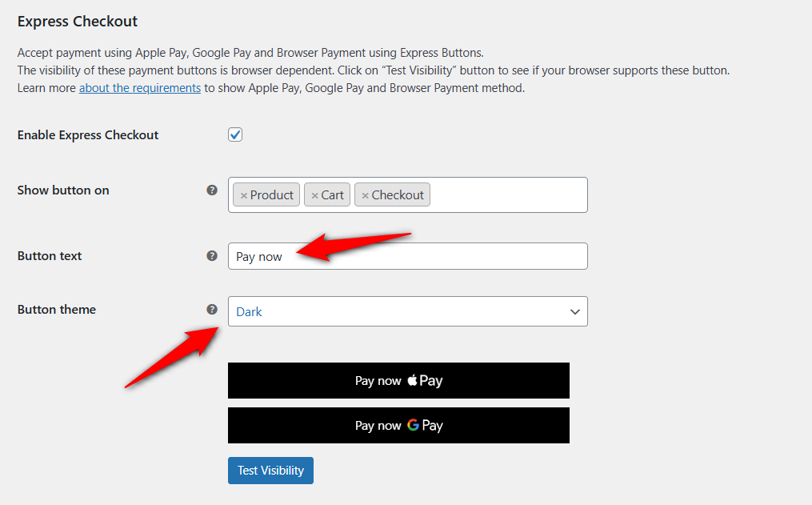
Task: Click the Google Pay G logo
Action: 414,425
